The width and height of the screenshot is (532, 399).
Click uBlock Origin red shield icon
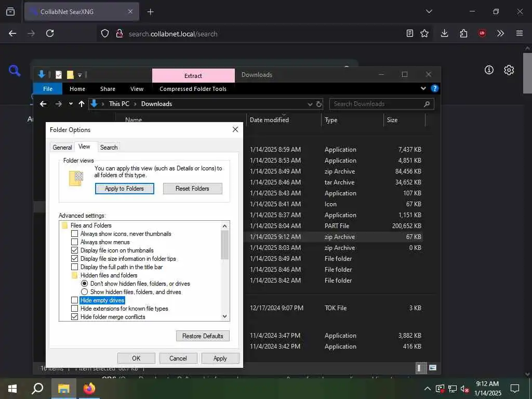(482, 33)
